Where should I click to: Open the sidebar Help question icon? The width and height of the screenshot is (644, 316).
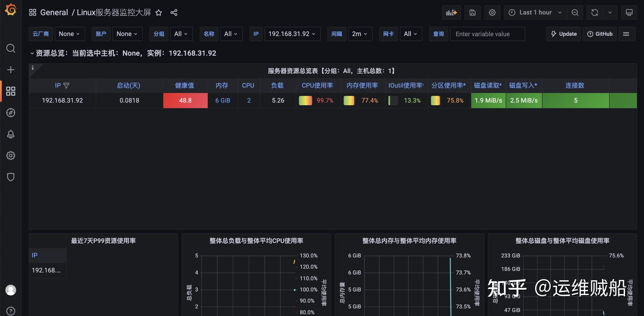pos(11,311)
